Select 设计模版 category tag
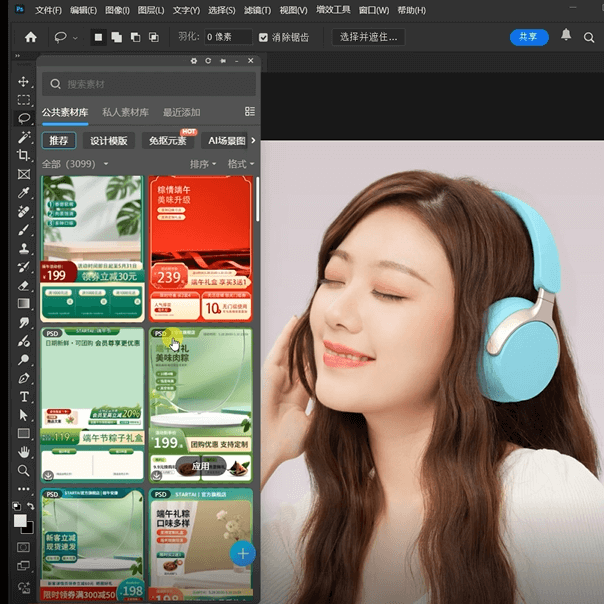 tap(109, 141)
